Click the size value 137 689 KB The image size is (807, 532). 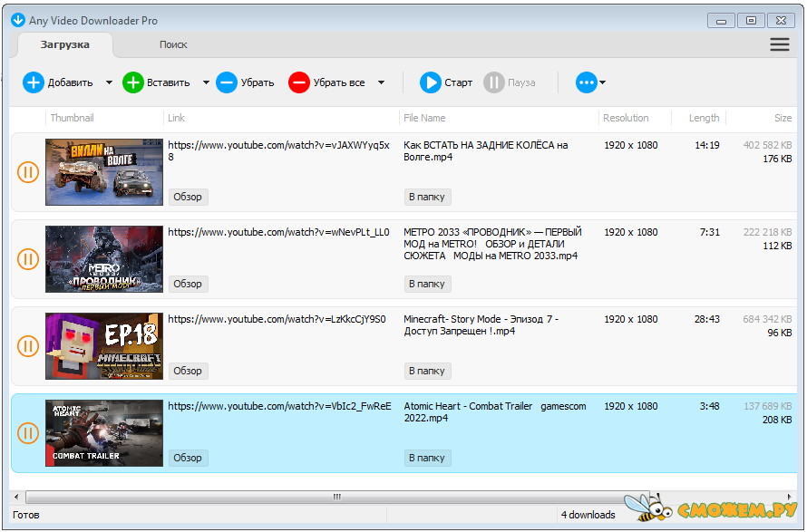[767, 406]
